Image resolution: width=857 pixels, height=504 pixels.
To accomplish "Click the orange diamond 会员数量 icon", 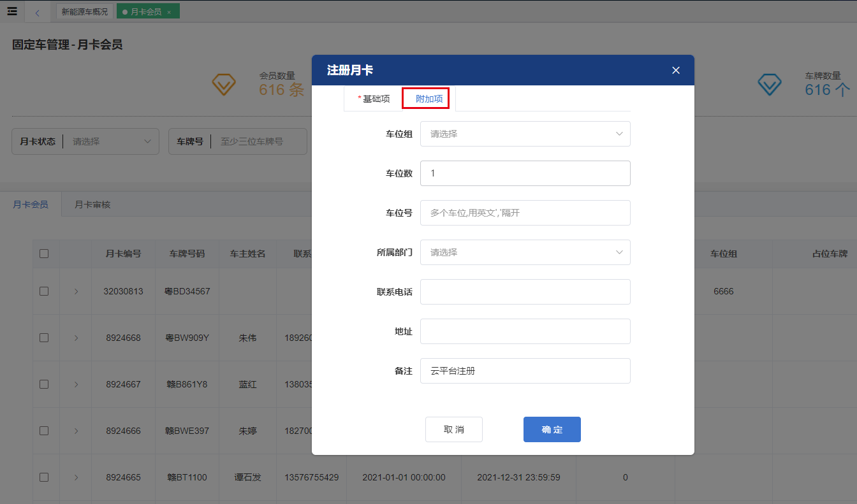I will click(x=224, y=84).
